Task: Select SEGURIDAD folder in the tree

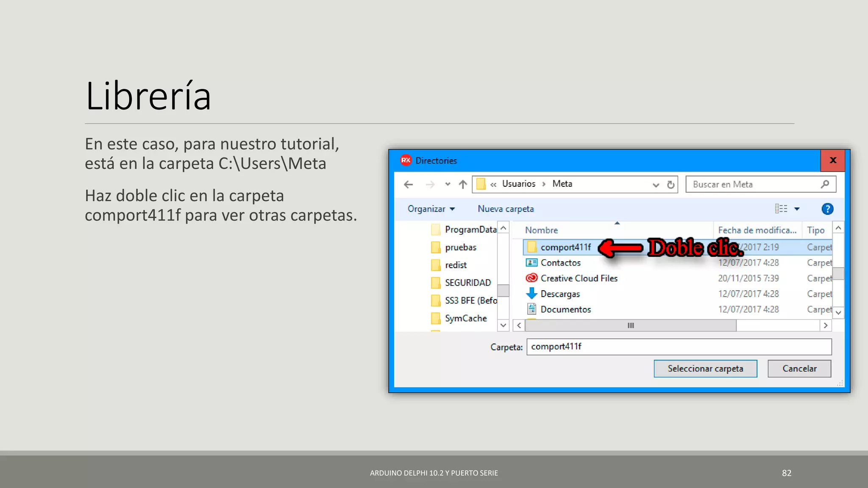Action: coord(461,283)
